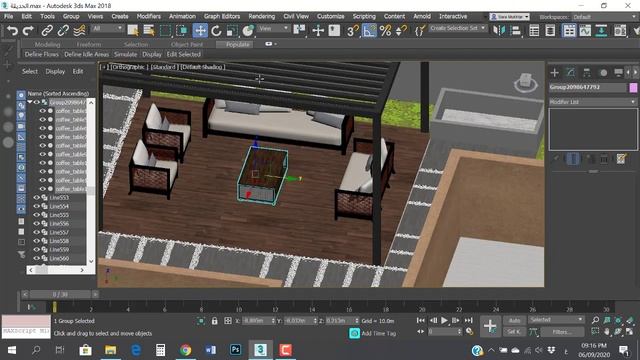The width and height of the screenshot is (640, 360).
Task: Open the Rendering menu
Action: tap(261, 16)
